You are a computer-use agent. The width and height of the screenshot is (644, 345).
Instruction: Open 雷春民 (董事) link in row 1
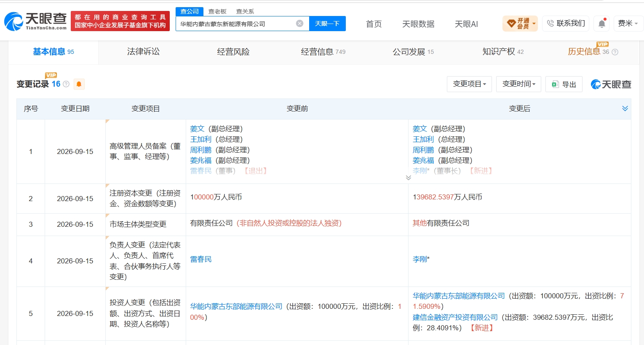[201, 171]
